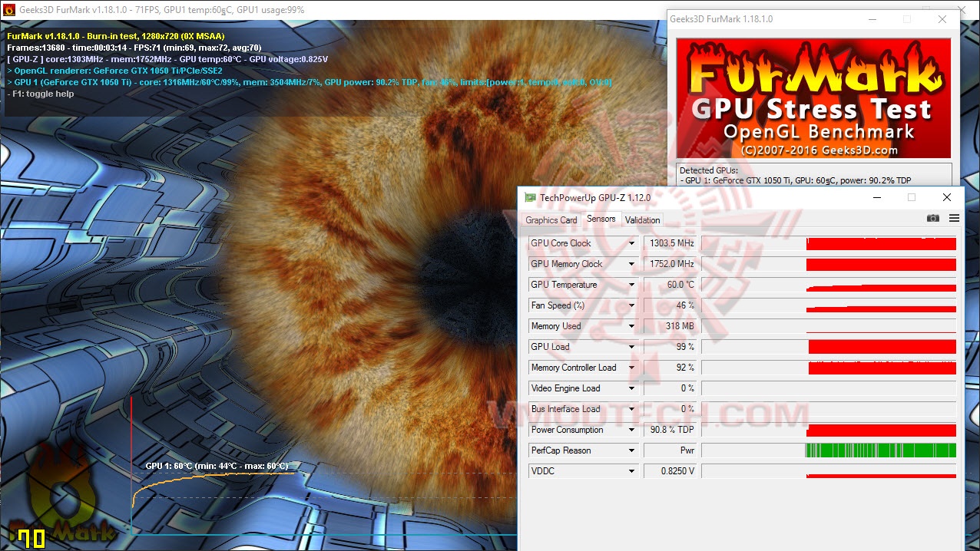Click the Pwr PerfCap reason value
Screen dimensions: 980x551
tap(670, 450)
